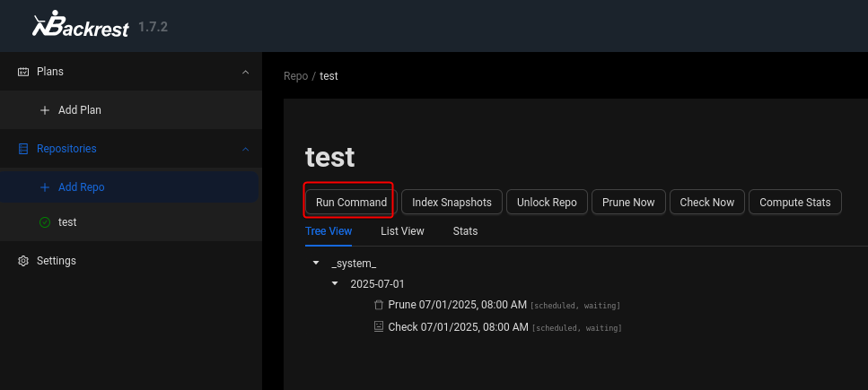Click the Plans calendar icon in sidebar
Screen dimensions: 868x390
click(23, 72)
